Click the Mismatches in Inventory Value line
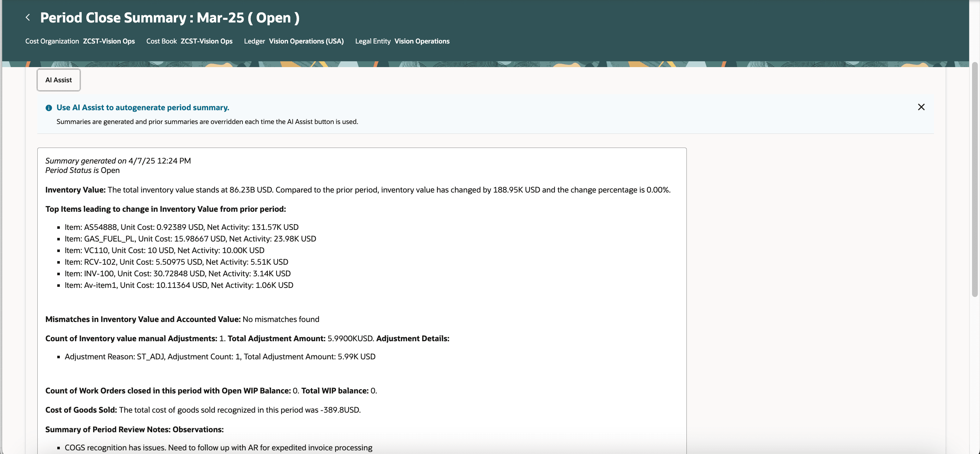Viewport: 980px width, 454px height. pos(182,320)
